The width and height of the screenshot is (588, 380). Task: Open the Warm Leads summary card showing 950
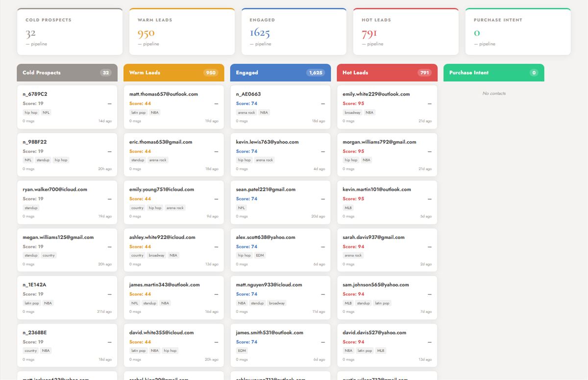[x=182, y=32]
